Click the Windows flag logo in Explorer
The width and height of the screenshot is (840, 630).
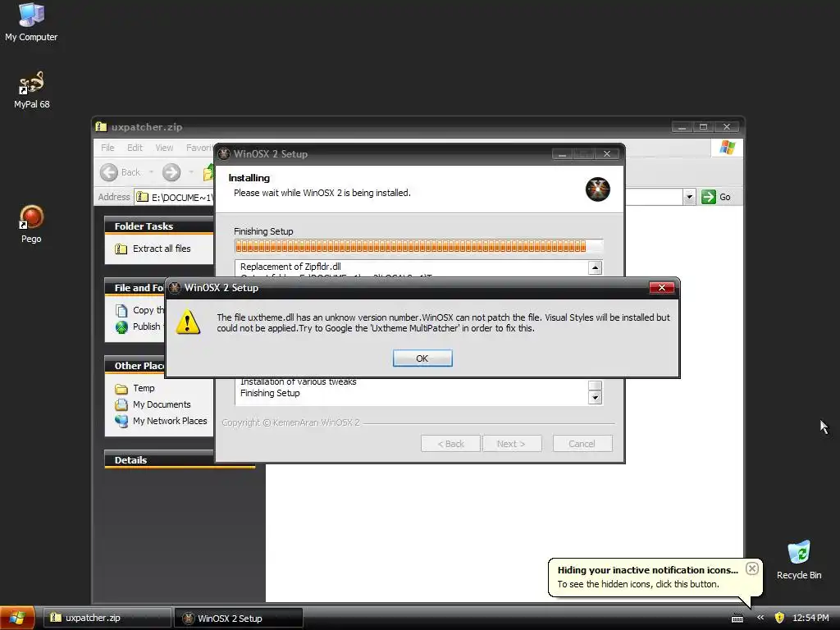(727, 148)
